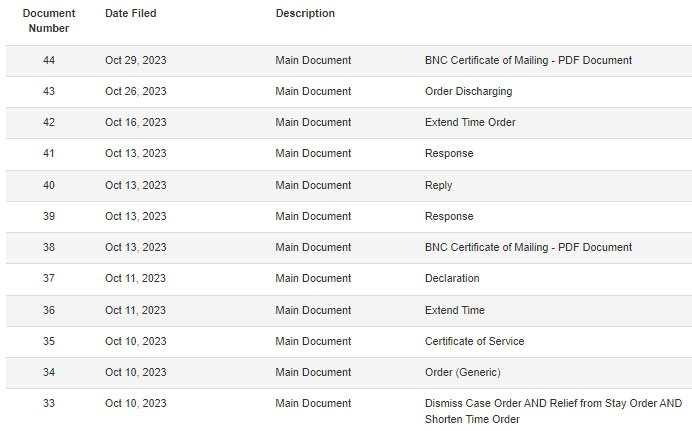This screenshot has height=431, width=692.
Task: Open Dismiss Case Order AND Relief from Stay entry
Action: [x=553, y=411]
